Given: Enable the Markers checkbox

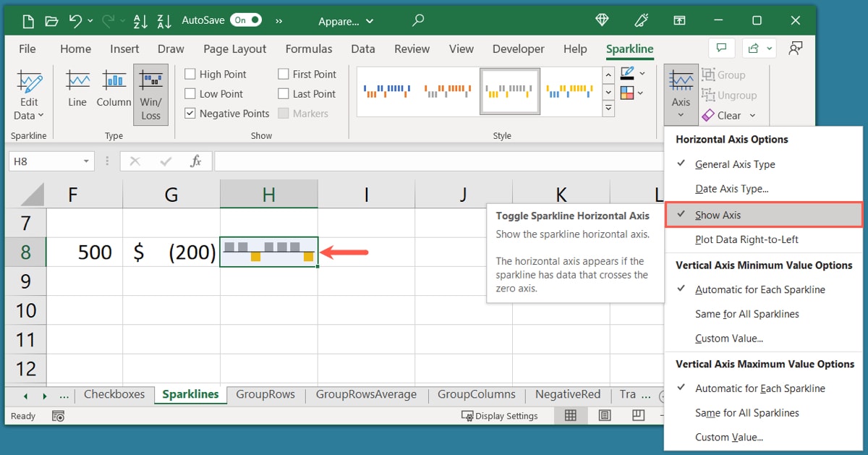Looking at the screenshot, I should coord(282,113).
